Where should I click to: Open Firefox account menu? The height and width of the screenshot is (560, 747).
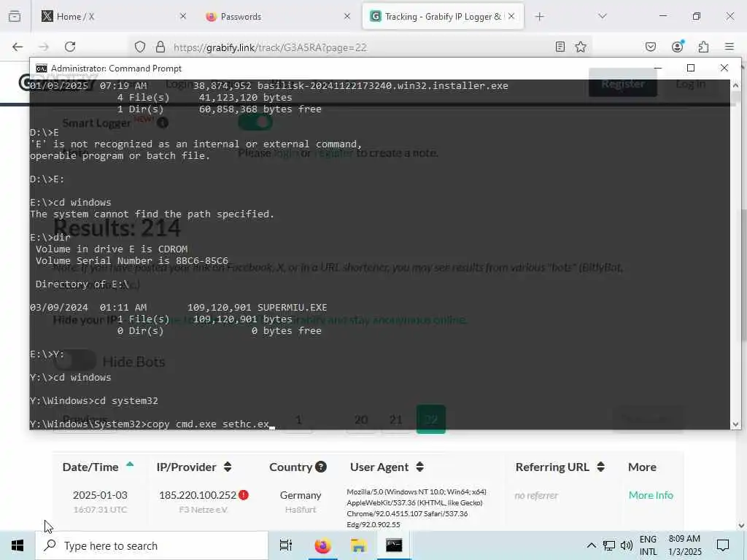(x=678, y=47)
